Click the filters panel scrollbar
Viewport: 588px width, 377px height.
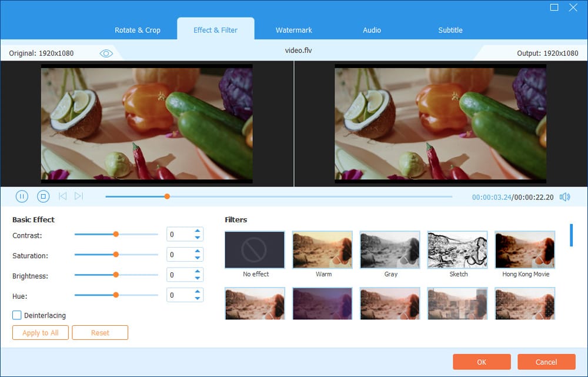tap(571, 235)
